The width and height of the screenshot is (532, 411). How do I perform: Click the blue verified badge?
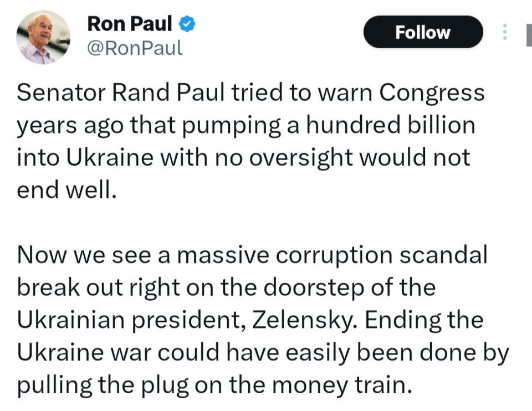[188, 24]
